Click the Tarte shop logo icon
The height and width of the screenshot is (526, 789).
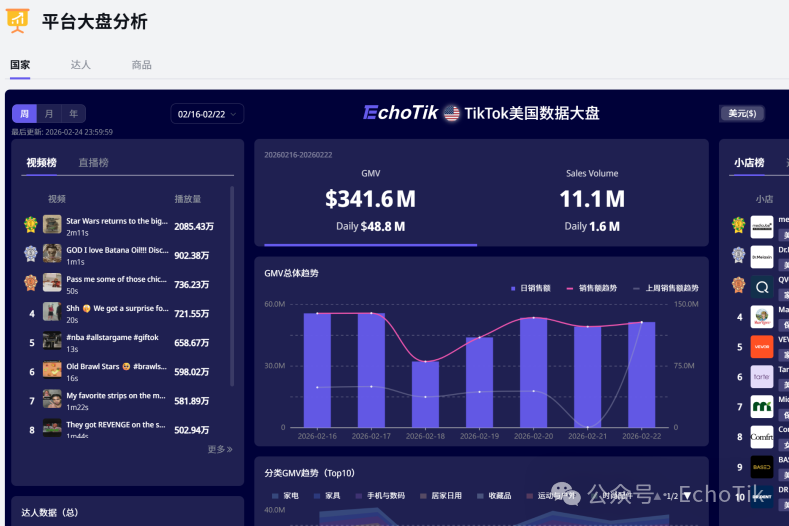762,376
